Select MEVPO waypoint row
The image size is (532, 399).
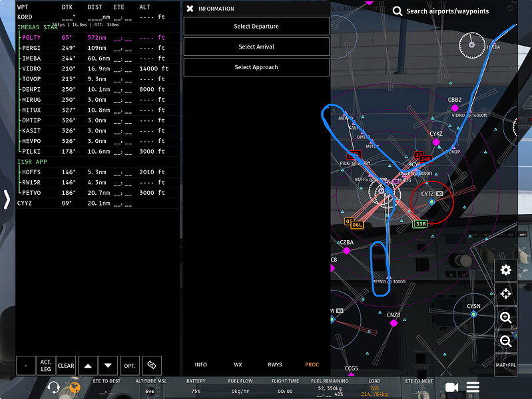point(97,141)
